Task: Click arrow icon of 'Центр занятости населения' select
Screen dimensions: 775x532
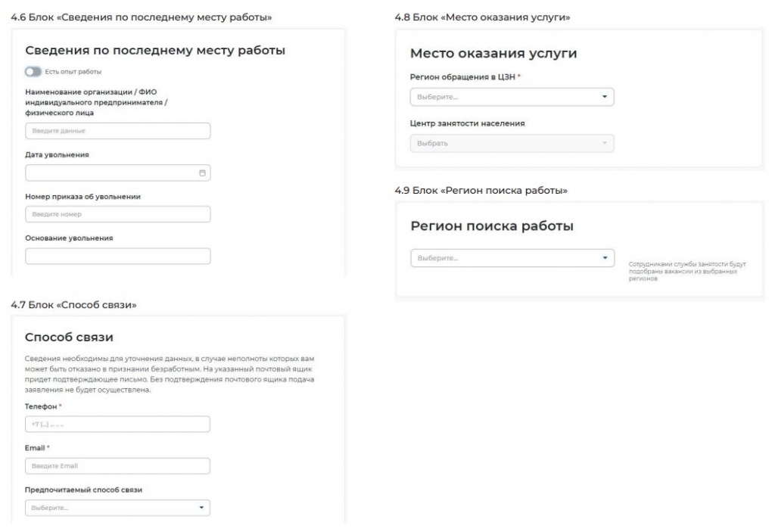Action: click(x=605, y=143)
